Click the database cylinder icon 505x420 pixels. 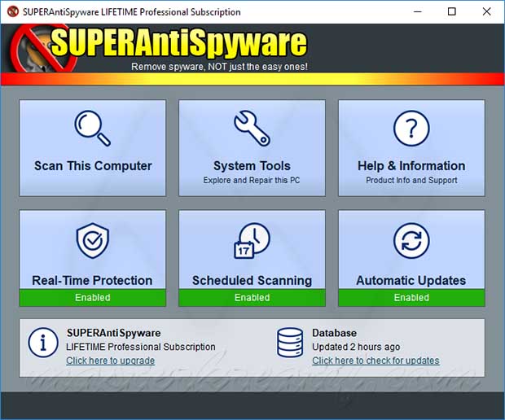point(290,343)
